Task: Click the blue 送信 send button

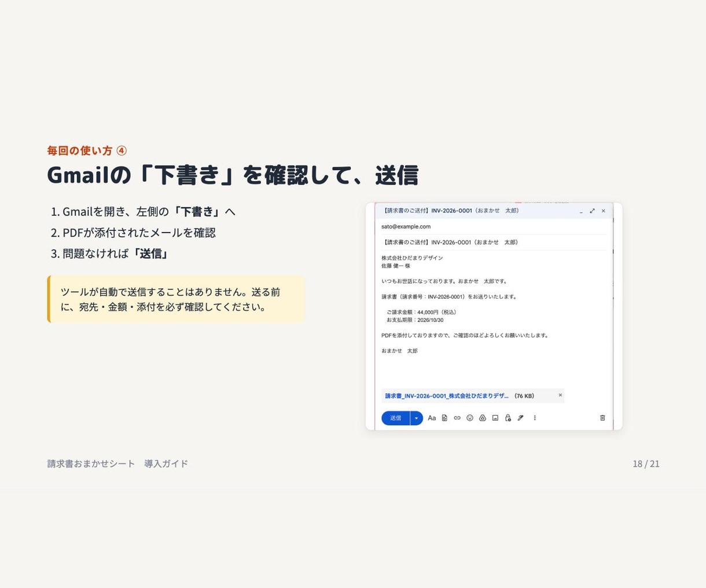Action: coord(396,418)
